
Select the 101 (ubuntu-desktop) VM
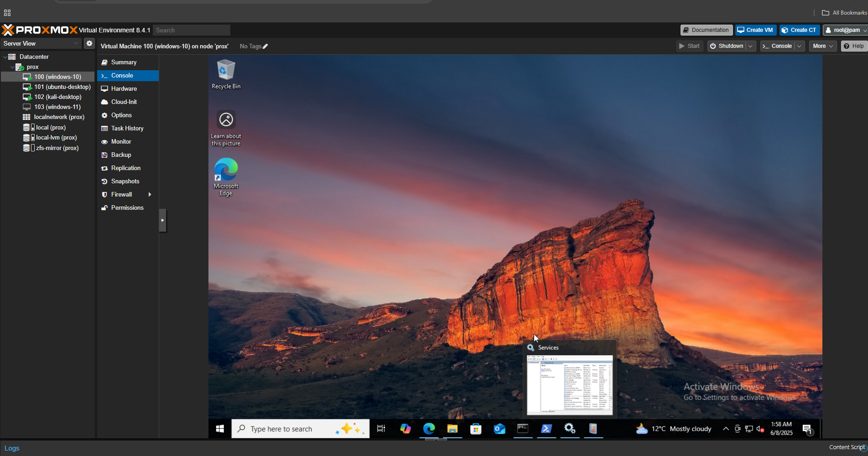click(x=62, y=87)
